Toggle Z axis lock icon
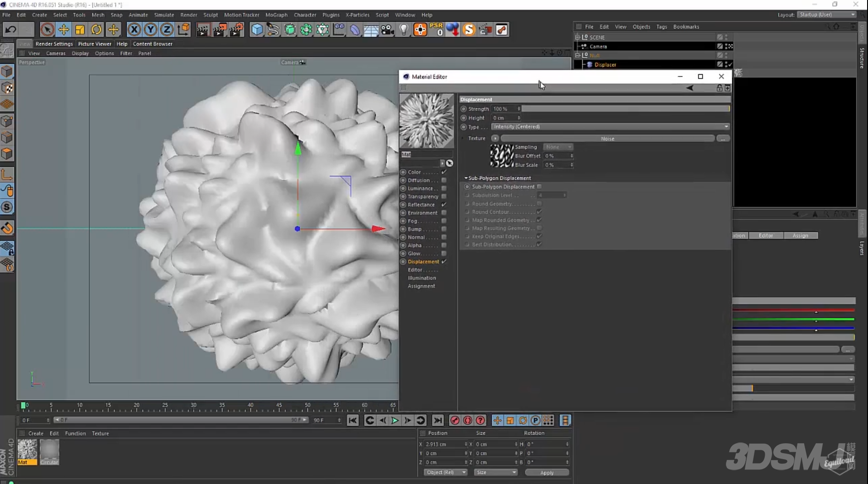Screen dimensions: 868x484 click(x=167, y=30)
